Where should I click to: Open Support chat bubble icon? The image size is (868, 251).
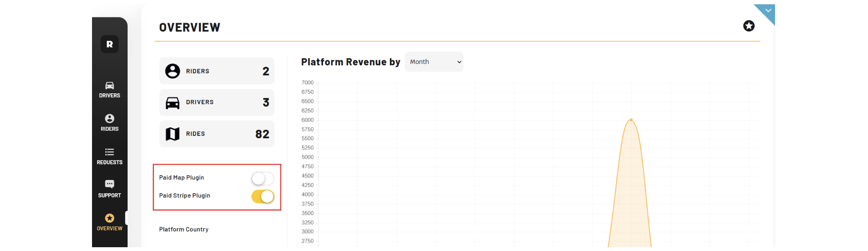110,184
